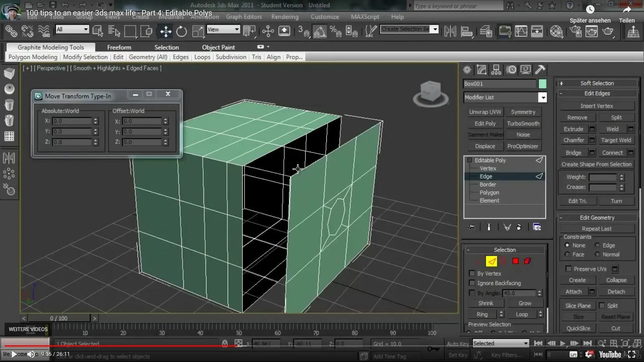Viewport: 644px width, 362px height.
Task: Click Create Shape From Selection button
Action: point(596,164)
